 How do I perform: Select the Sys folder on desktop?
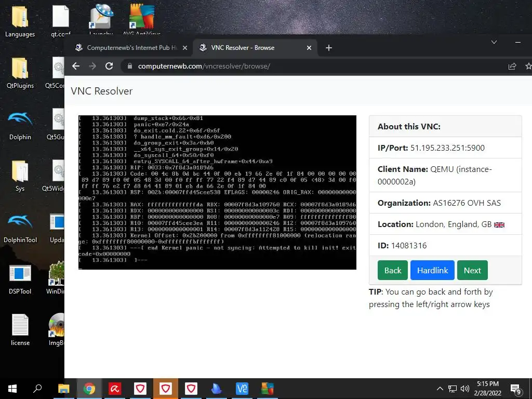[x=20, y=177]
